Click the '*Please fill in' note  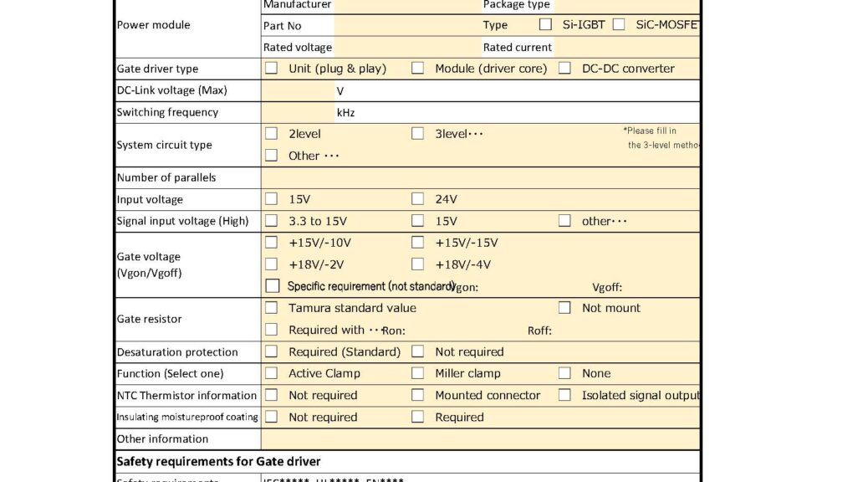[x=650, y=131]
